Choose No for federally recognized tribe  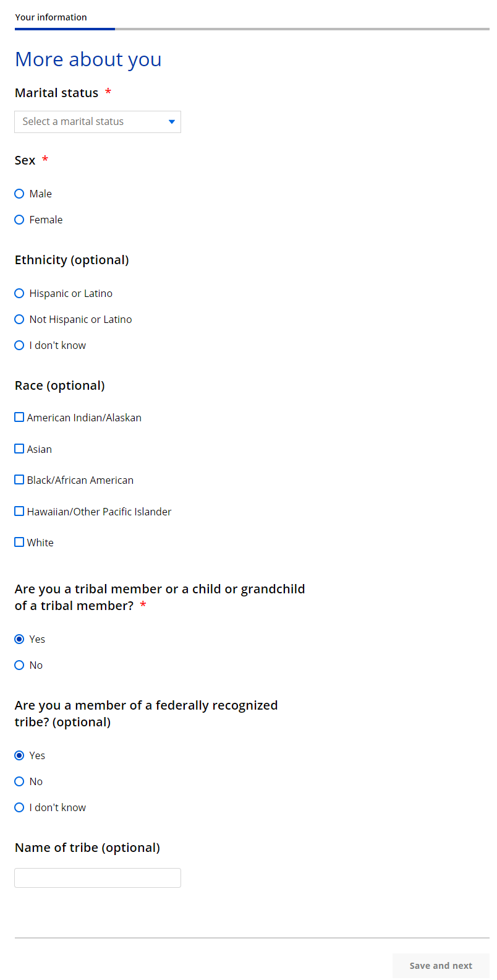tap(19, 781)
